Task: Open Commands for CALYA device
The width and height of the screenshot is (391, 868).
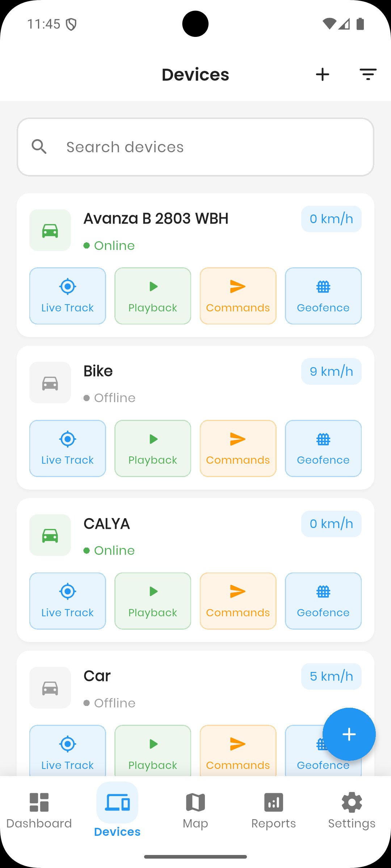Action: coord(238,601)
